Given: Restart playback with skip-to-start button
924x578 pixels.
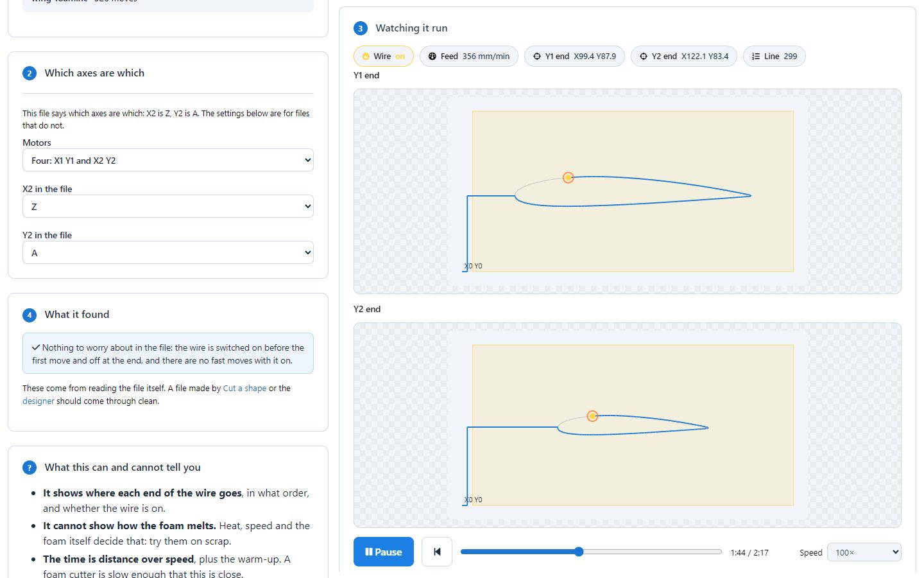Looking at the screenshot, I should [437, 552].
